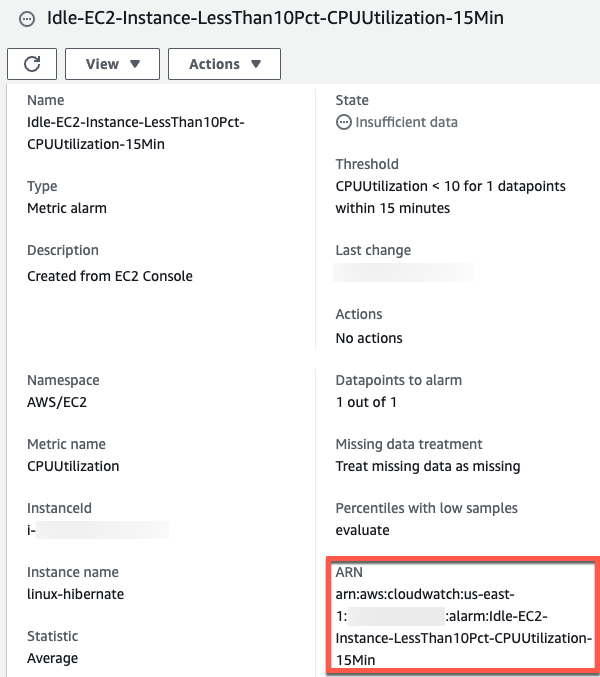Click the linux-hibernate instance name
Screen dimensions: 600x677
pos(76,594)
